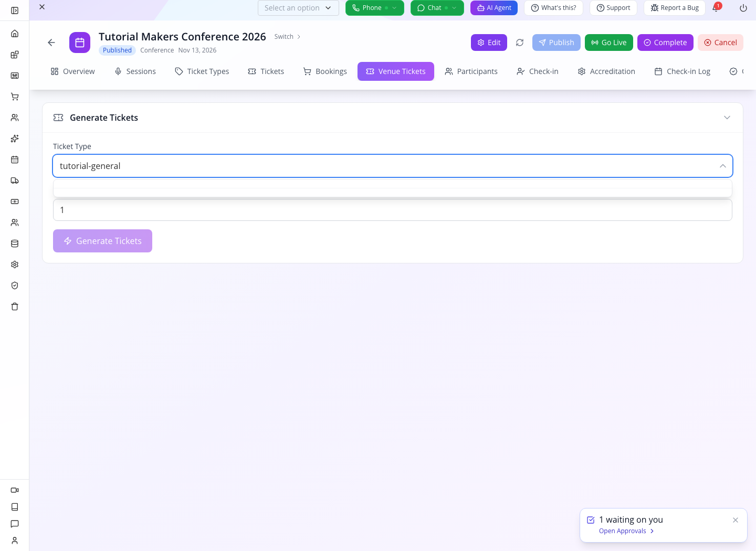Click the trash bin icon in sidebar

click(15, 306)
